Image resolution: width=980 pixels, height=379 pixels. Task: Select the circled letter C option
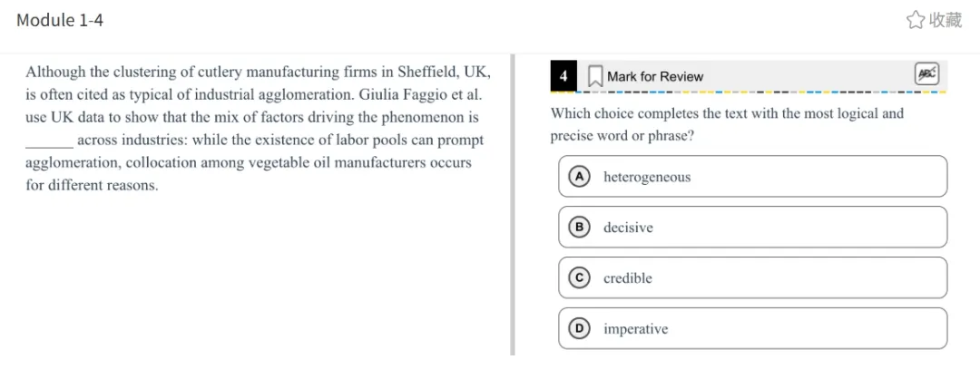tap(578, 278)
